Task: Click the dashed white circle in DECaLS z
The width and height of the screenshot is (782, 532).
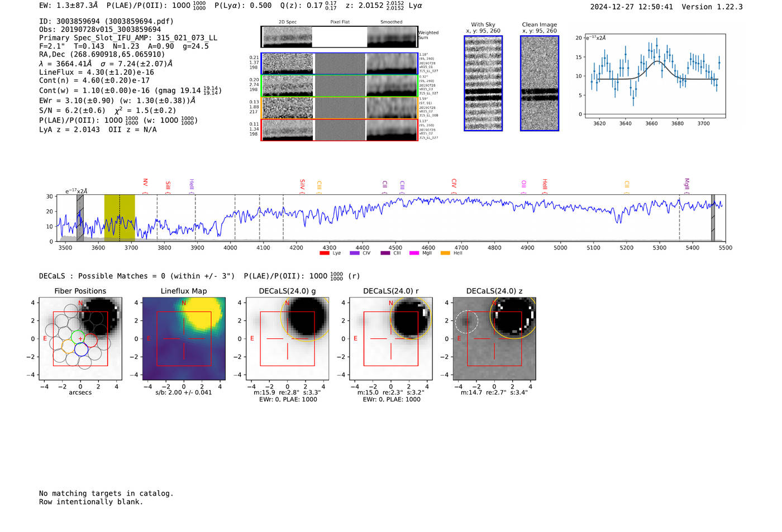Action: (x=466, y=322)
